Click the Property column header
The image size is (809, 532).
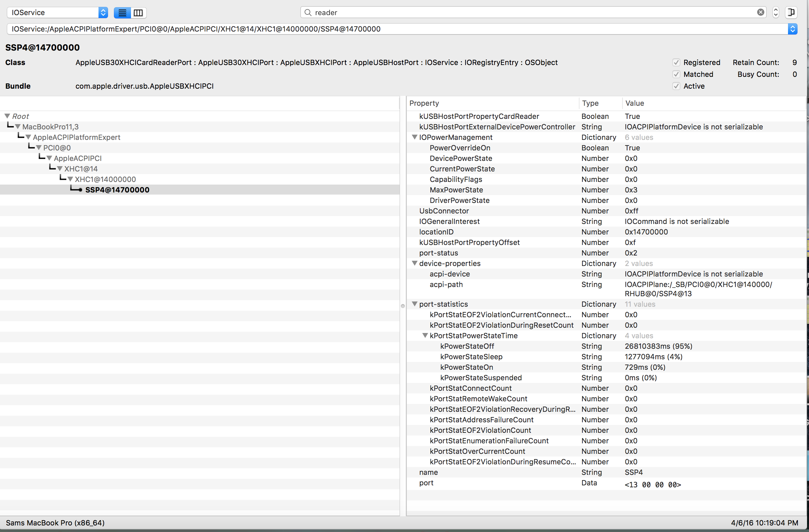[x=424, y=103]
